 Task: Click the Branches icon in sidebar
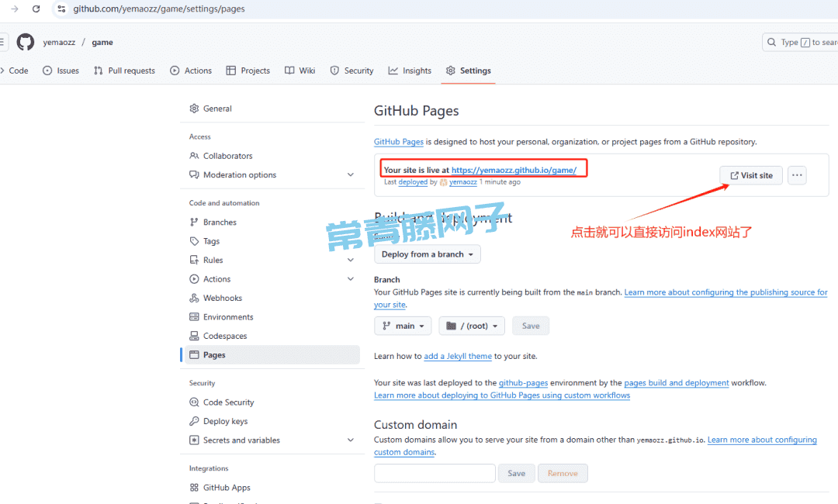(x=194, y=222)
